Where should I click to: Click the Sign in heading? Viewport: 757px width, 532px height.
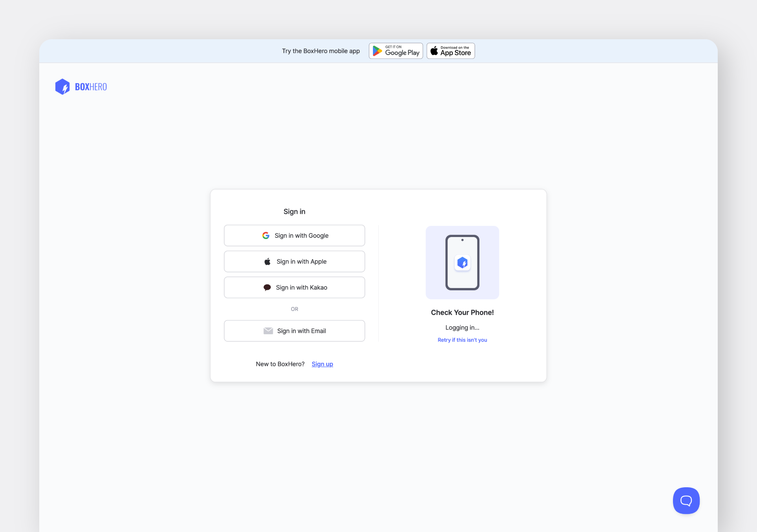(294, 211)
